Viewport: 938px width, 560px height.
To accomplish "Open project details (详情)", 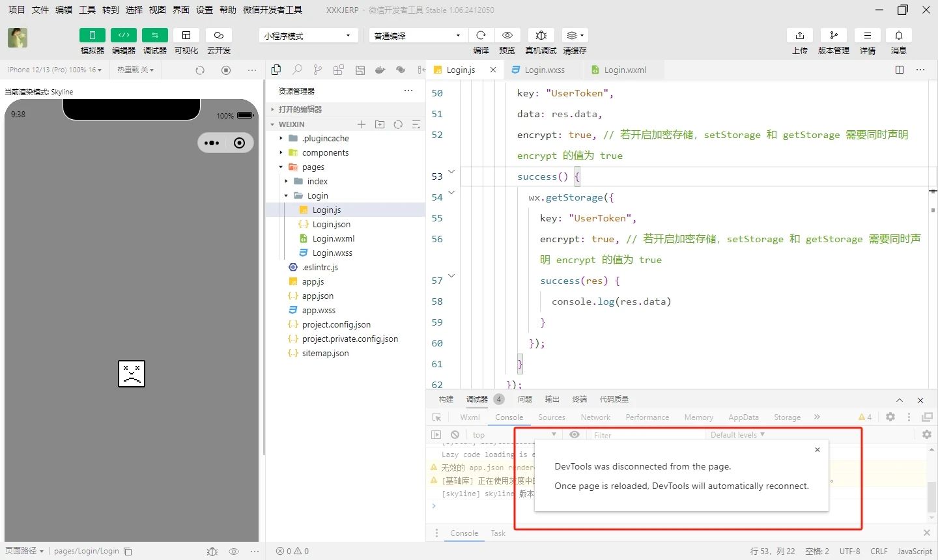I will coord(867,35).
